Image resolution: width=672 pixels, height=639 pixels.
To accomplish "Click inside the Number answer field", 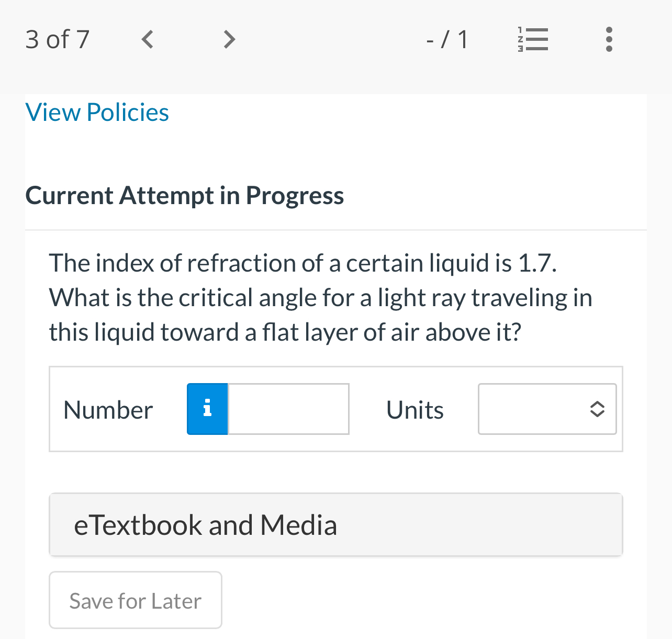I will tap(288, 409).
